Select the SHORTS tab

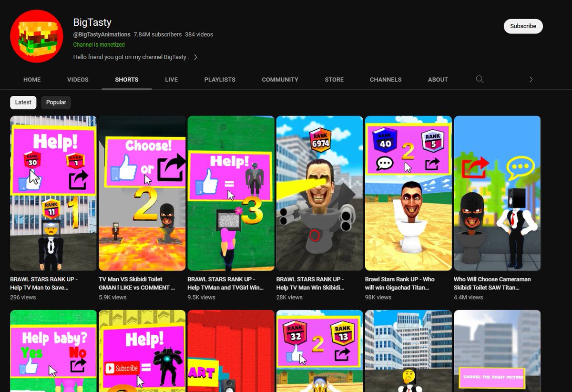tap(127, 80)
